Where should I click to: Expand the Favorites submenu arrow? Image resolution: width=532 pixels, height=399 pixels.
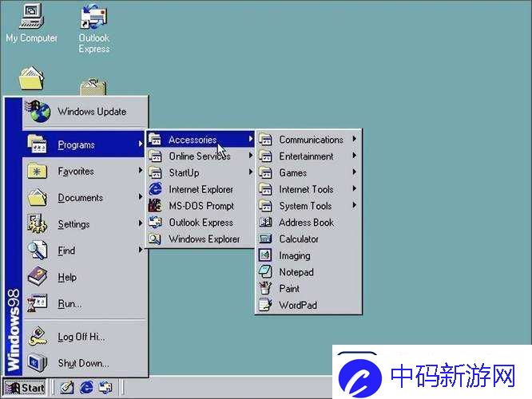pos(141,170)
